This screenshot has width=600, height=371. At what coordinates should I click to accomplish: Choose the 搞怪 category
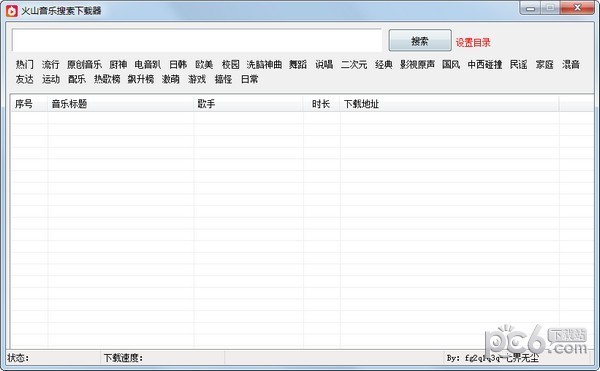click(x=223, y=79)
